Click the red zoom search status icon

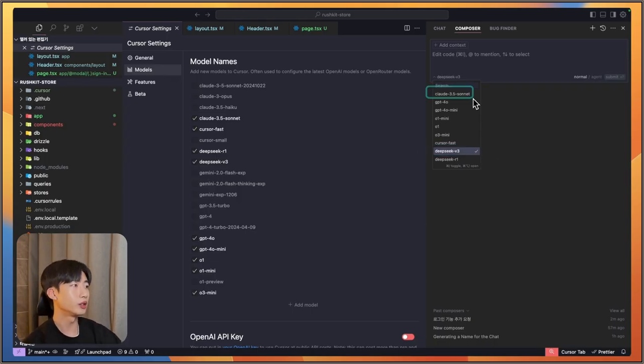click(552, 352)
